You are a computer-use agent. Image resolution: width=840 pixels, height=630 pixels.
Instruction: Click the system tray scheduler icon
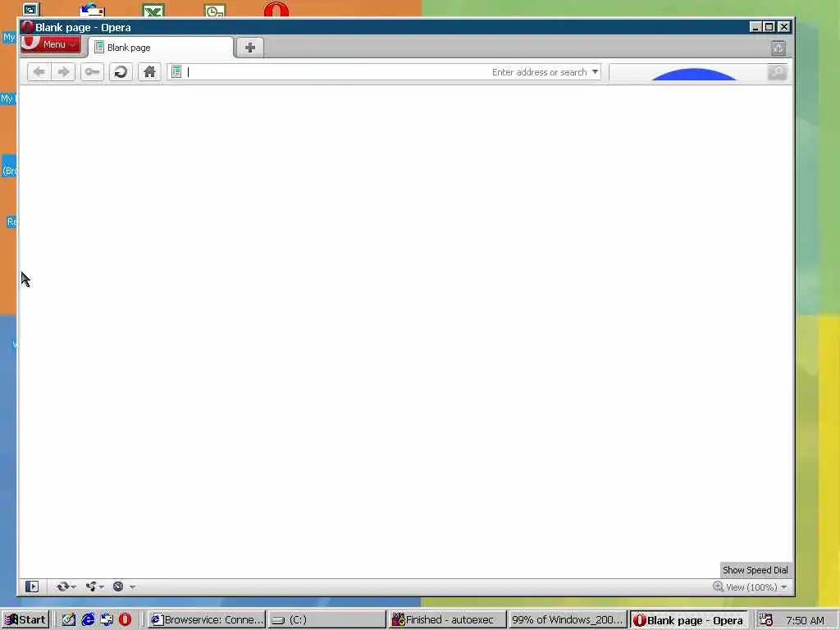click(x=766, y=619)
